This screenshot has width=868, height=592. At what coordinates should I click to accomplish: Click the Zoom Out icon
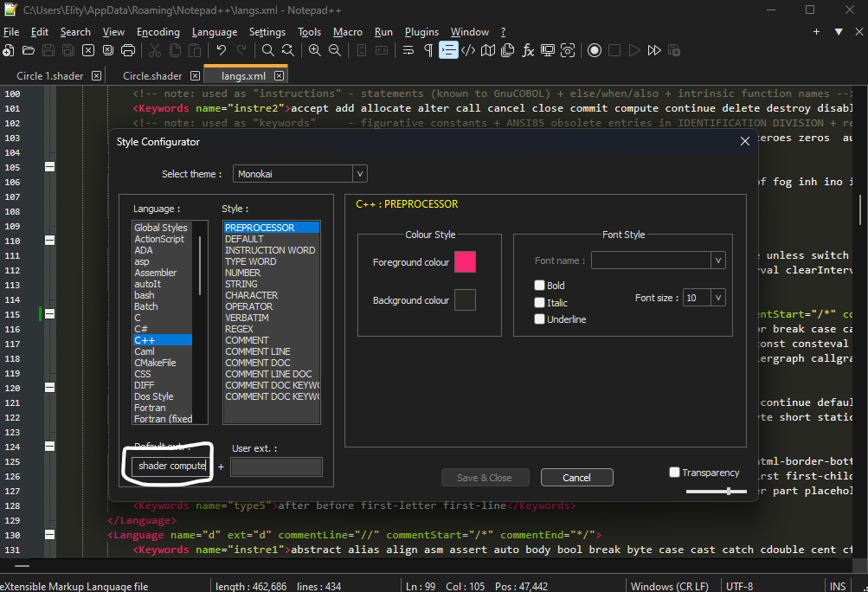pos(334,50)
